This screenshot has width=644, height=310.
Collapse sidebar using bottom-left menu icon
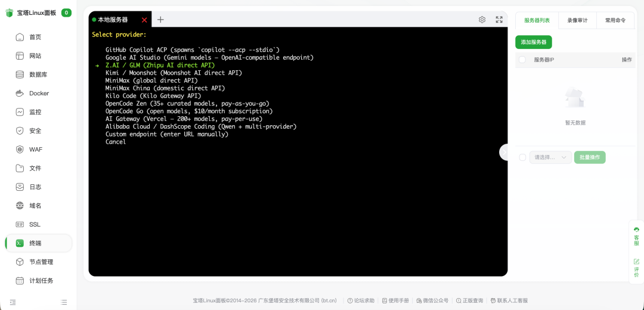coord(13,302)
